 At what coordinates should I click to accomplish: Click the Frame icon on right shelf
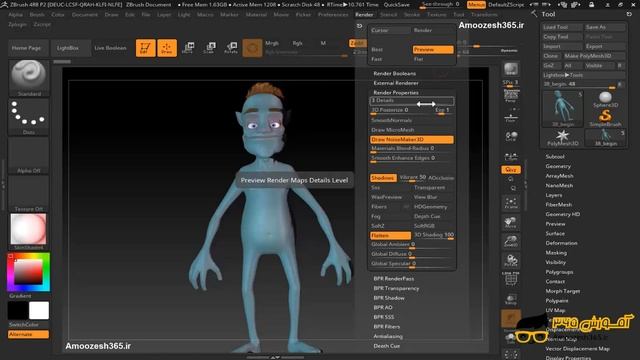point(511,203)
